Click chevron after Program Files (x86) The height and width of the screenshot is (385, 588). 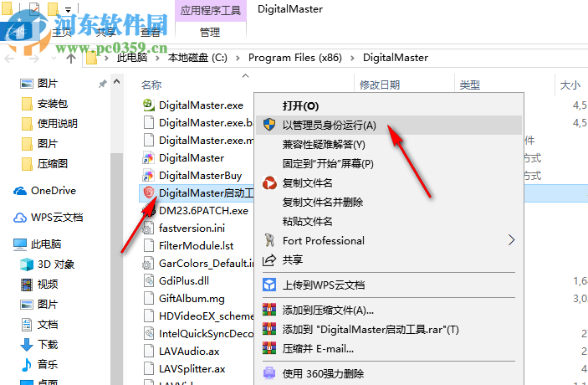coord(352,58)
